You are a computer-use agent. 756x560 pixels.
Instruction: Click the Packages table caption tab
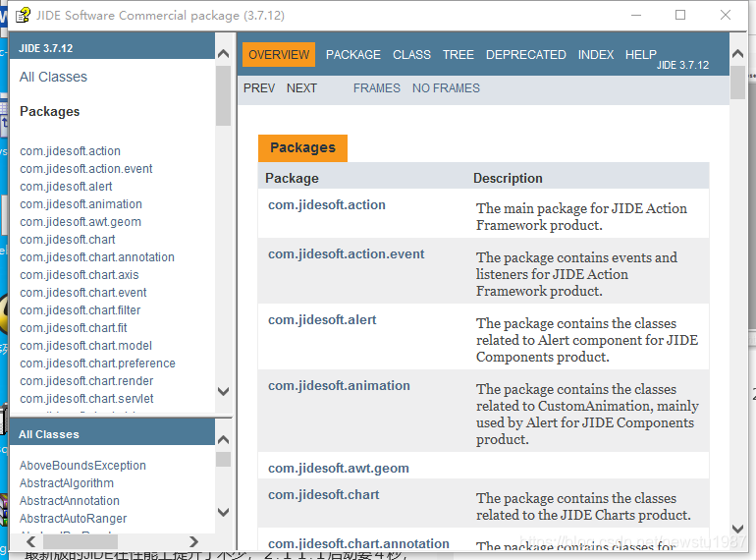tap(302, 148)
